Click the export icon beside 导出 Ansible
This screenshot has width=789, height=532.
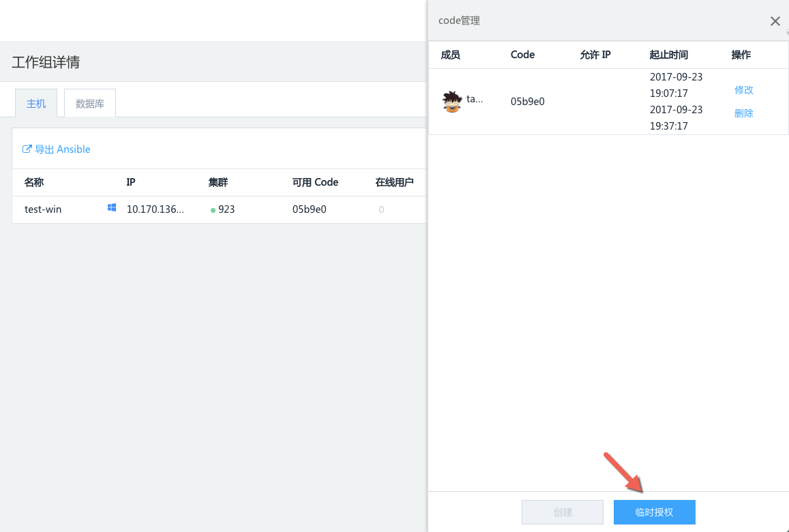click(27, 149)
